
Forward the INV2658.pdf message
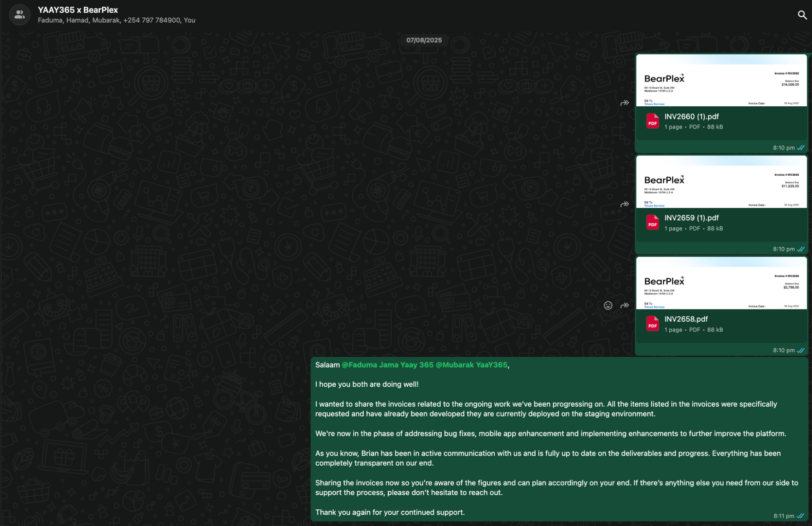coord(624,305)
